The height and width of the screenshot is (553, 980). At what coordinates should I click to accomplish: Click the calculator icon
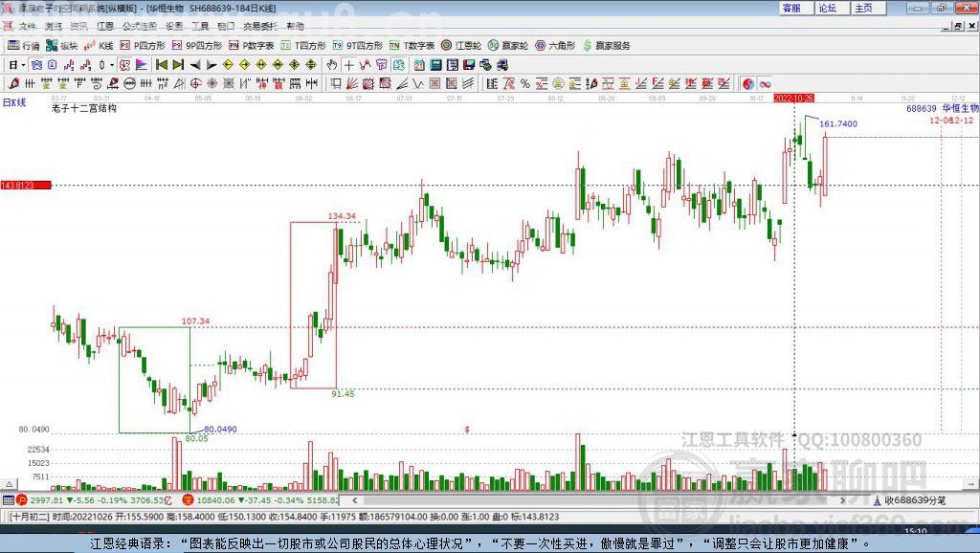[x=435, y=65]
